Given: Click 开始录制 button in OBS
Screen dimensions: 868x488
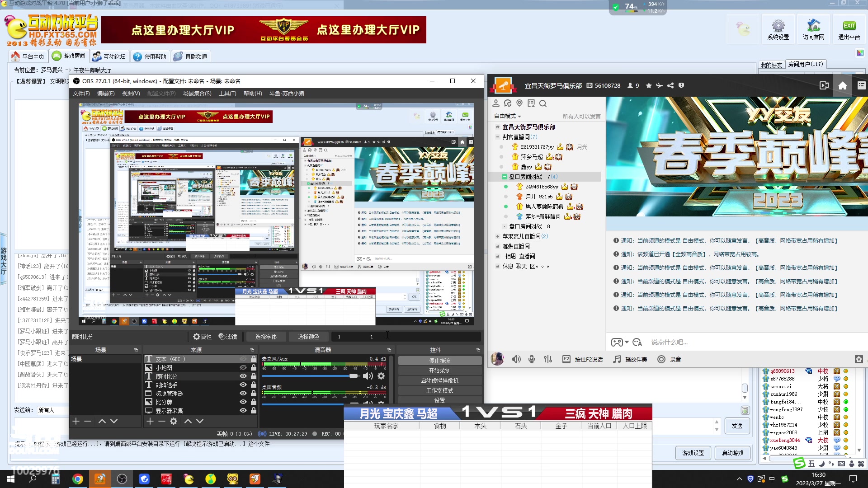Looking at the screenshot, I should [x=439, y=371].
